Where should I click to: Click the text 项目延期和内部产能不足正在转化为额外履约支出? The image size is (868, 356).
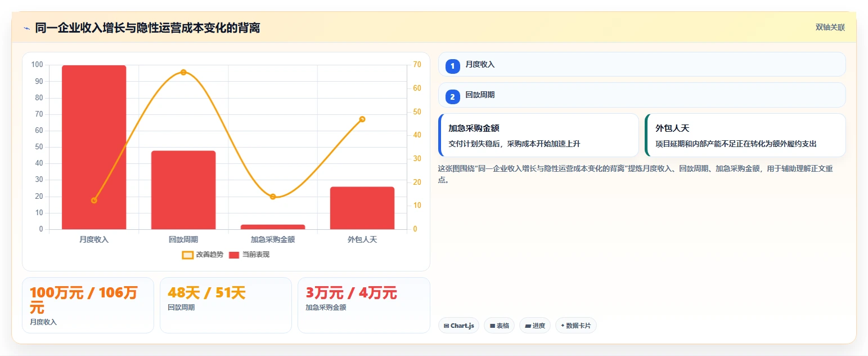coord(736,144)
